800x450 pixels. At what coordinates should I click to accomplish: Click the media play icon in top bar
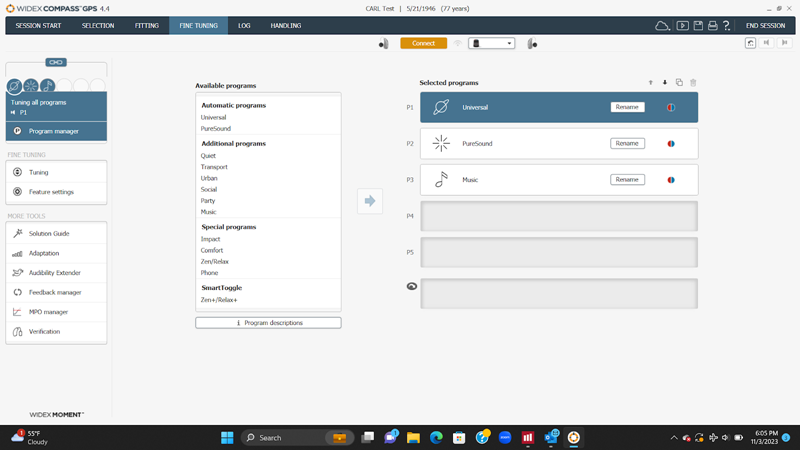point(682,26)
